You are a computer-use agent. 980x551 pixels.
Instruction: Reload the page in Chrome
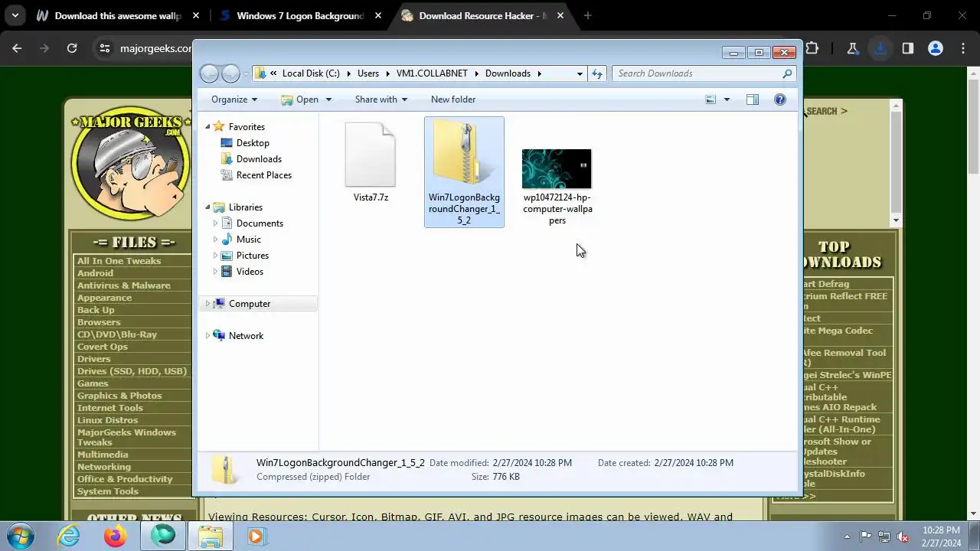pyautogui.click(x=72, y=48)
